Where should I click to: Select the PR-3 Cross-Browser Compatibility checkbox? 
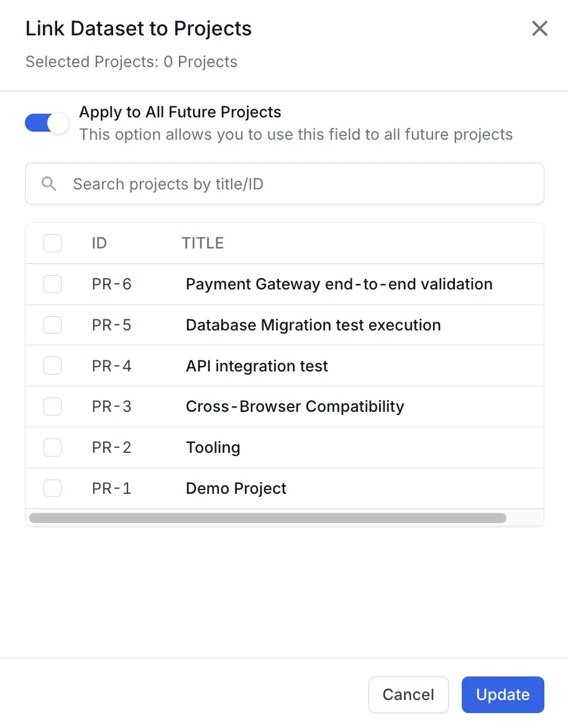coord(53,407)
